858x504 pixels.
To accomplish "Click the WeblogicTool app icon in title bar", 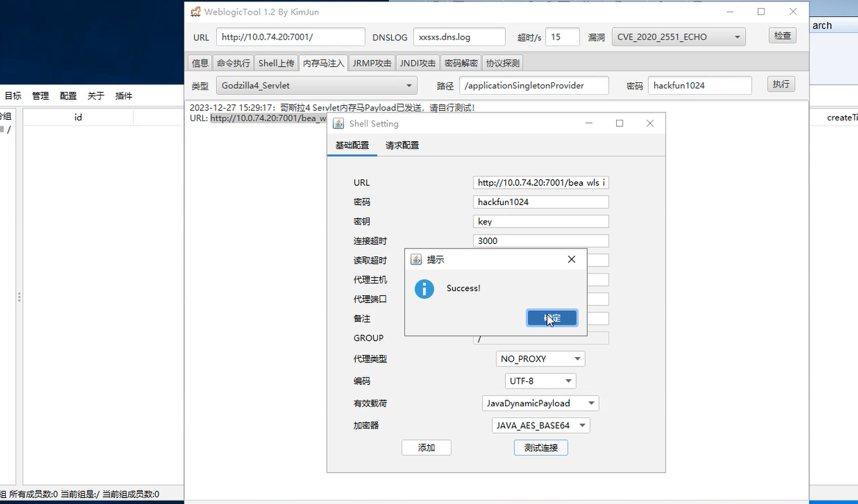I will pos(196,12).
